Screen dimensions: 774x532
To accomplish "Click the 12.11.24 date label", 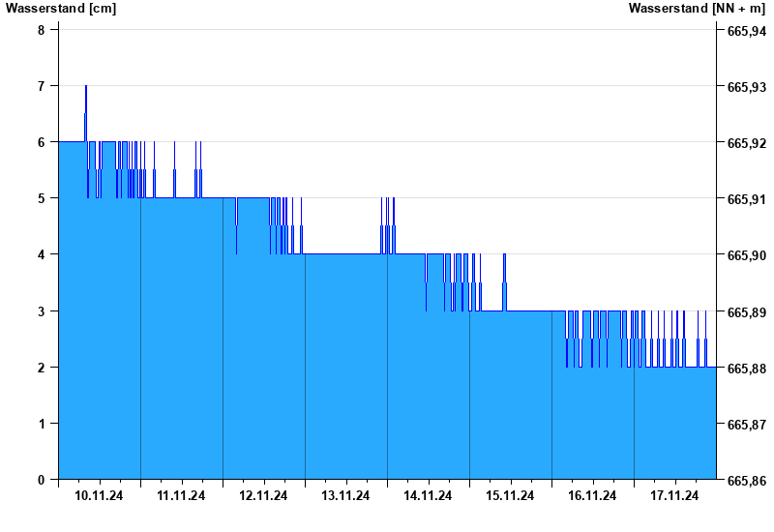I will coord(263,496).
